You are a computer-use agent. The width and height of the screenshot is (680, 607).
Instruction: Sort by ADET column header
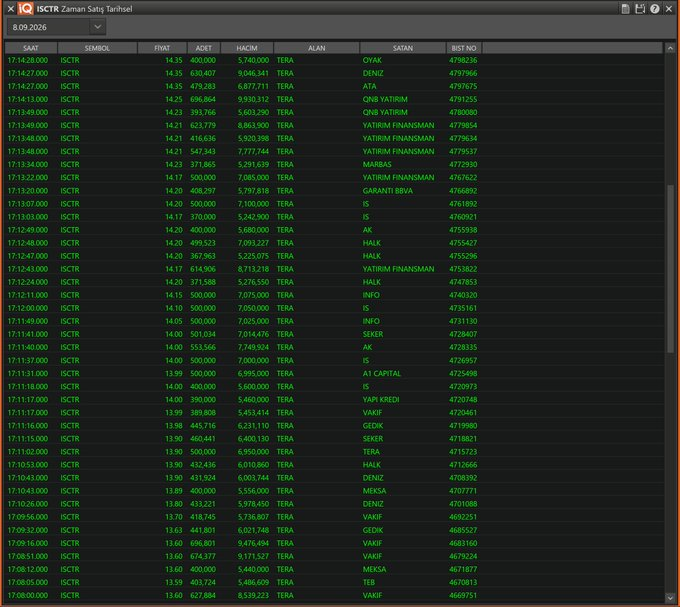tap(203, 48)
